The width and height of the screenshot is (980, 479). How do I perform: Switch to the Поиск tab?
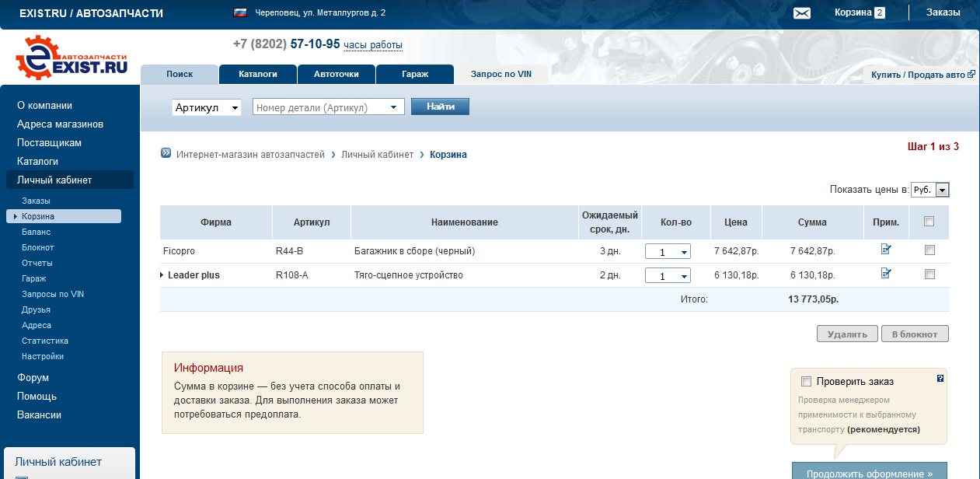pos(180,75)
